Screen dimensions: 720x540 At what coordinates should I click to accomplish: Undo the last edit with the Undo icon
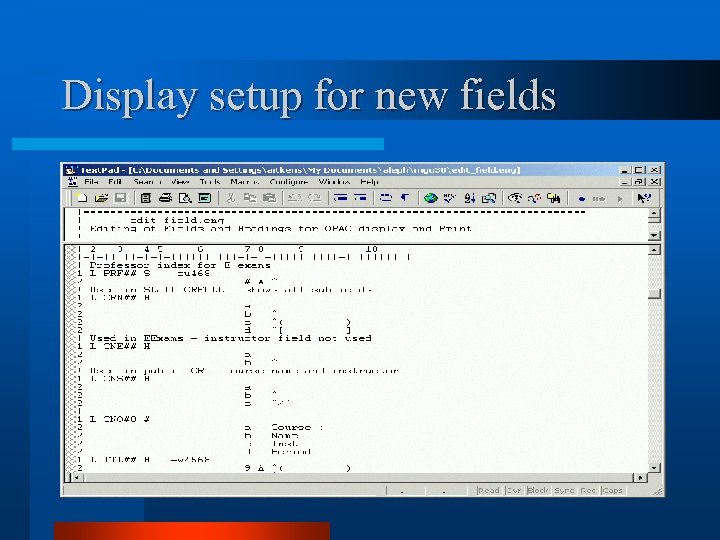point(294,198)
